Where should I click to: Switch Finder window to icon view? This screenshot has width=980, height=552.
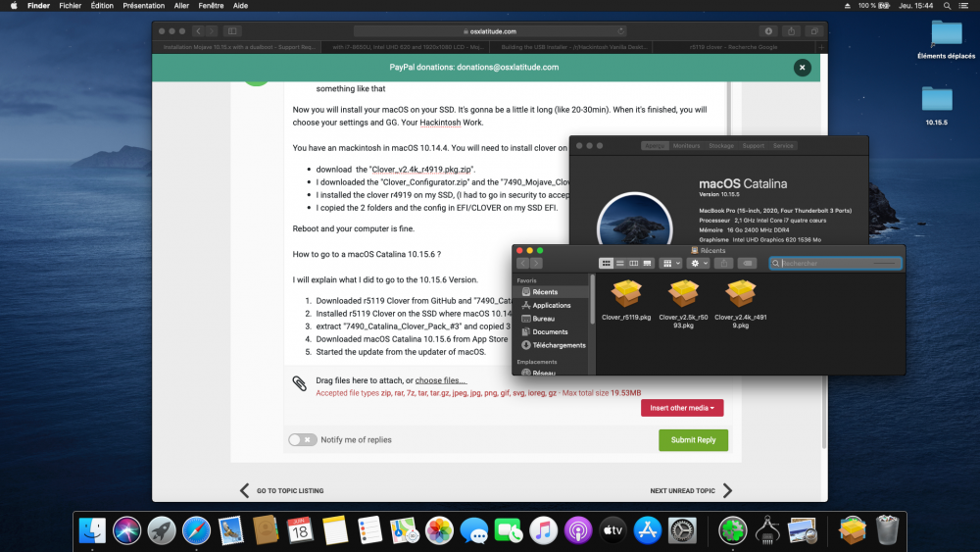point(606,263)
